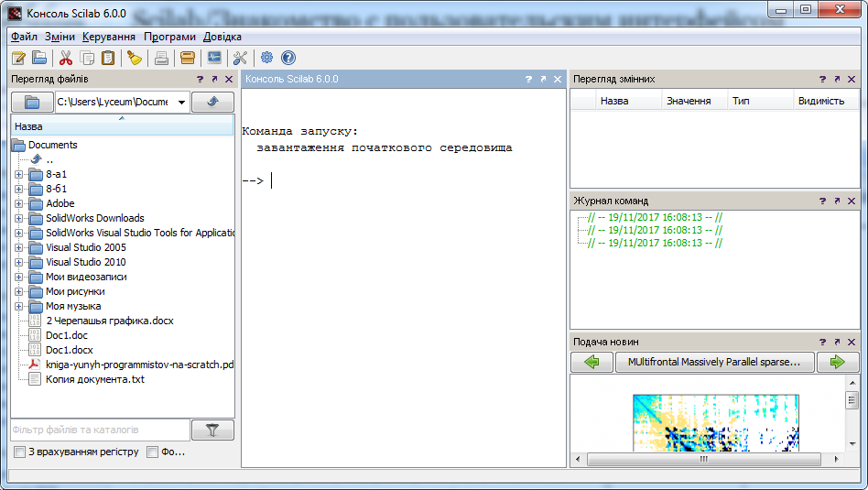Open Scilab demos gear icon
Screen dimensions: 868x490
pyautogui.click(x=266, y=58)
